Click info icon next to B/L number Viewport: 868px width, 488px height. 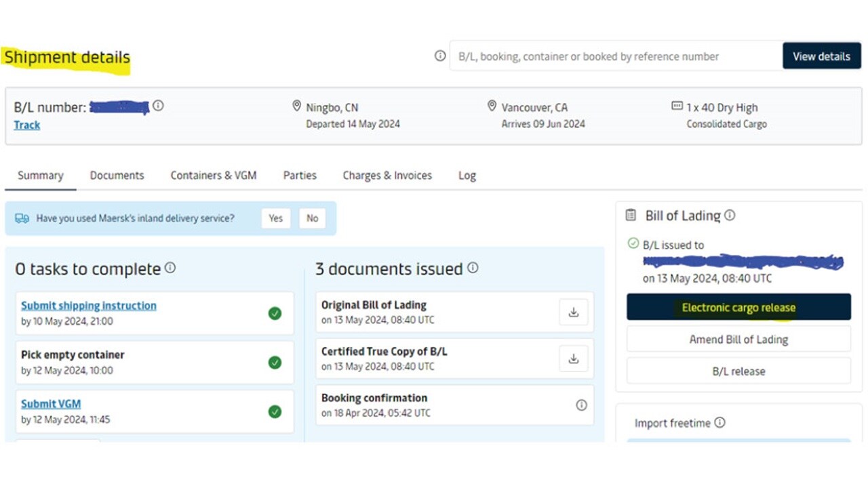tap(158, 106)
